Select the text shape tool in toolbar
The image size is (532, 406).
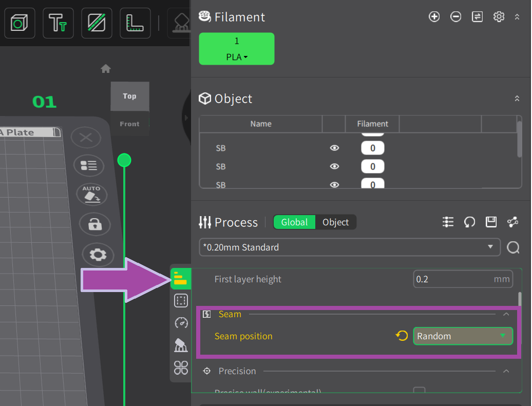tap(58, 23)
